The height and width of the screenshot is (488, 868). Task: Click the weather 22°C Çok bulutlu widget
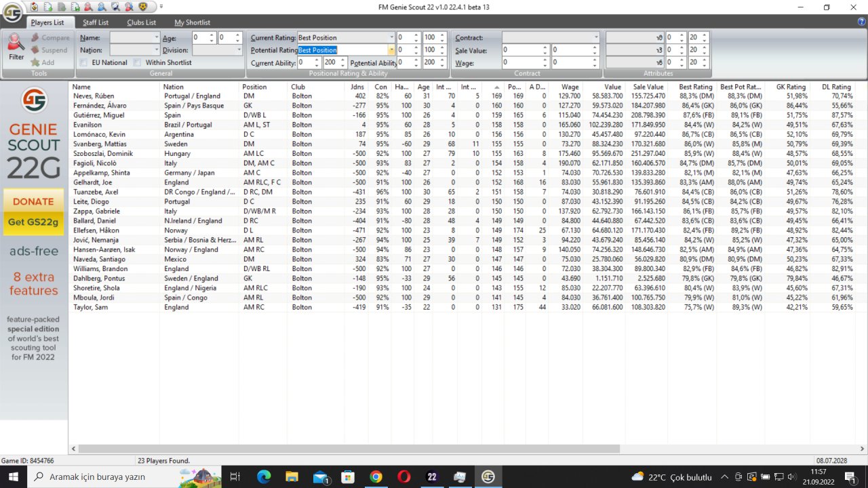[x=672, y=477]
